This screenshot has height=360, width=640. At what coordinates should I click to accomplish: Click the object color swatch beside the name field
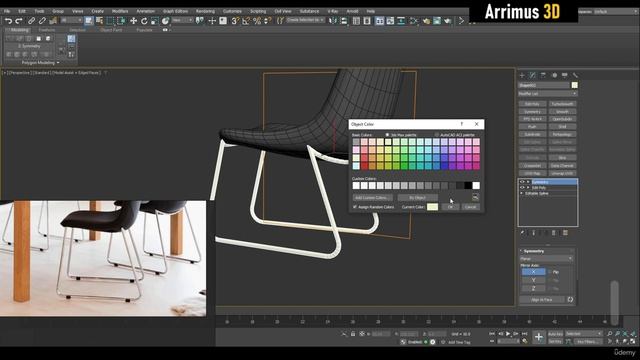575,85
